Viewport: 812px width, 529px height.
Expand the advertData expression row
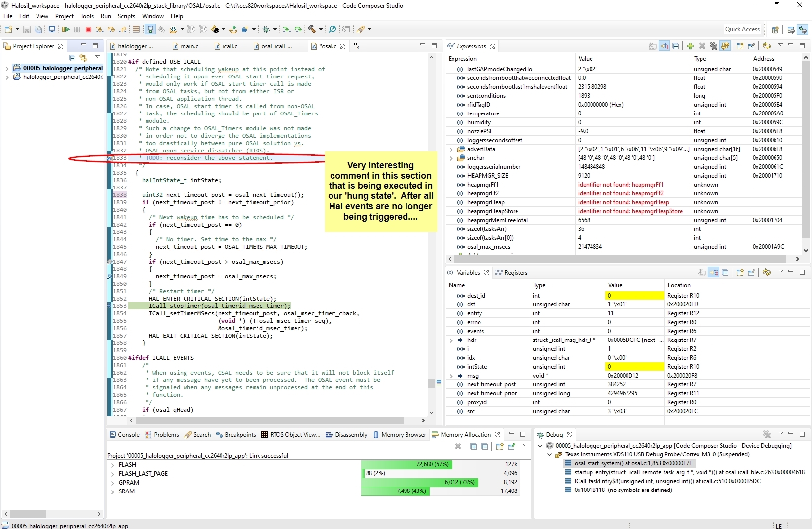(x=451, y=149)
